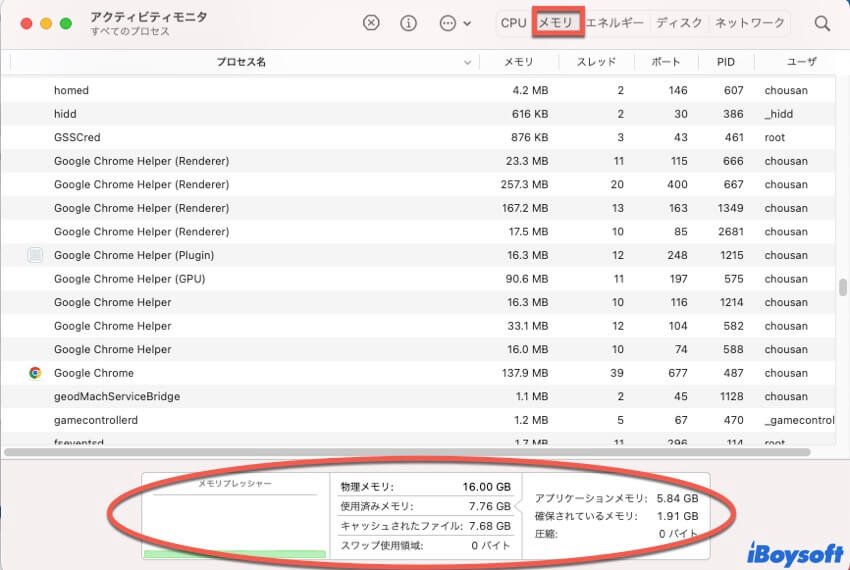Image resolution: width=850 pixels, height=570 pixels.
Task: Open the more actions ellipsis menu
Action: pyautogui.click(x=455, y=23)
